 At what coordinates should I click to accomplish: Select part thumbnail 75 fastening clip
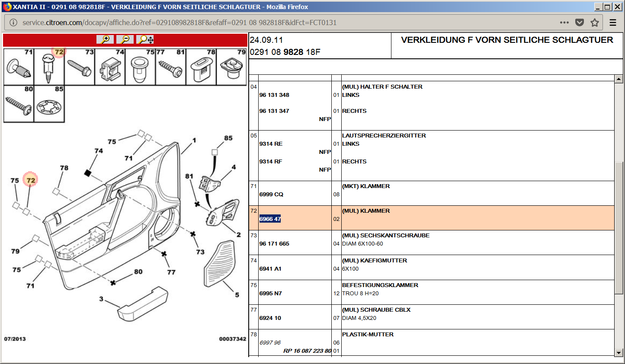coord(140,67)
